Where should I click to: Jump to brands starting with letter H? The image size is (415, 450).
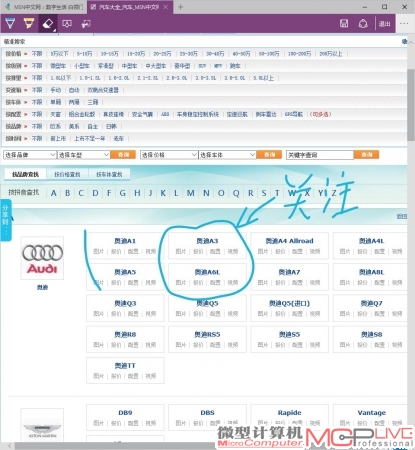coord(137,193)
